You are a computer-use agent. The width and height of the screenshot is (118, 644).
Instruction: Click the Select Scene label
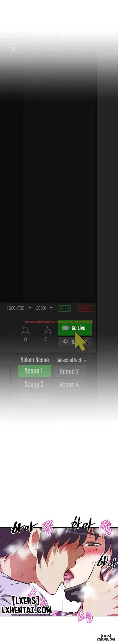coord(35,360)
